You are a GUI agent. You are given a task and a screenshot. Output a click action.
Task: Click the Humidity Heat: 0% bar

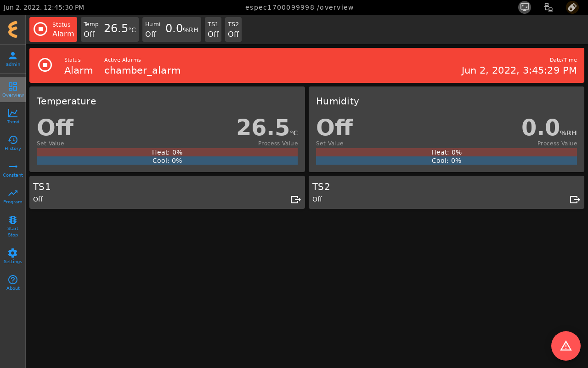coord(447,152)
